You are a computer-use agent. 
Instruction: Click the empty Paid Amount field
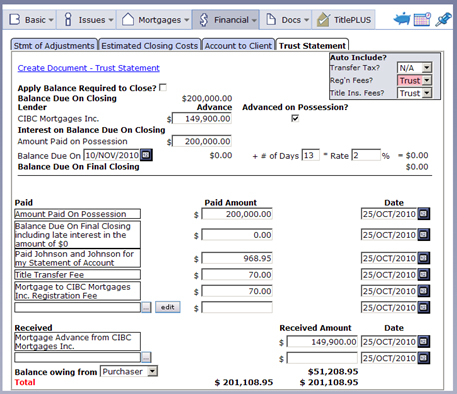[x=237, y=307]
